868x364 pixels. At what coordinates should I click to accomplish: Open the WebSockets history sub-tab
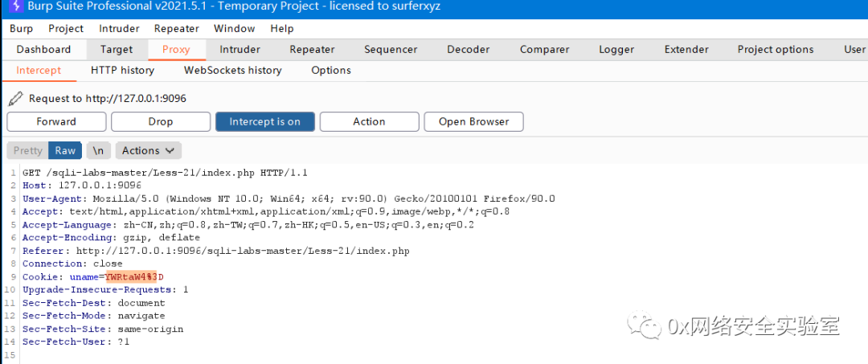click(233, 70)
